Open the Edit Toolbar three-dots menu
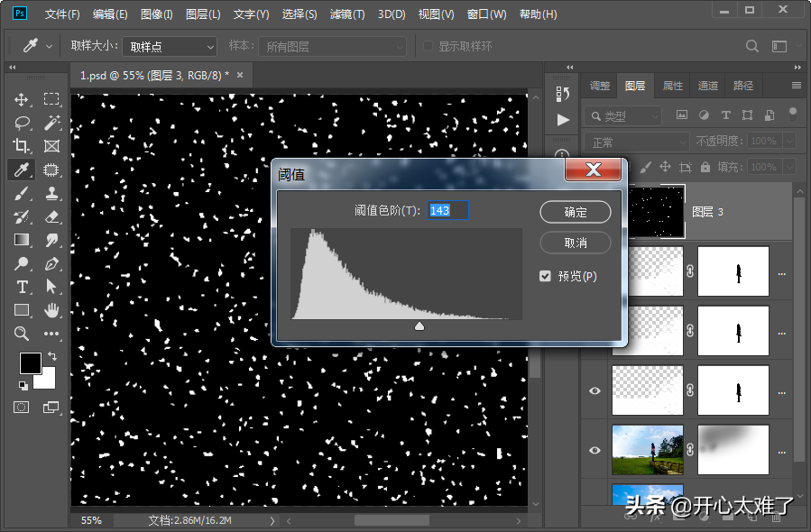 click(x=51, y=334)
